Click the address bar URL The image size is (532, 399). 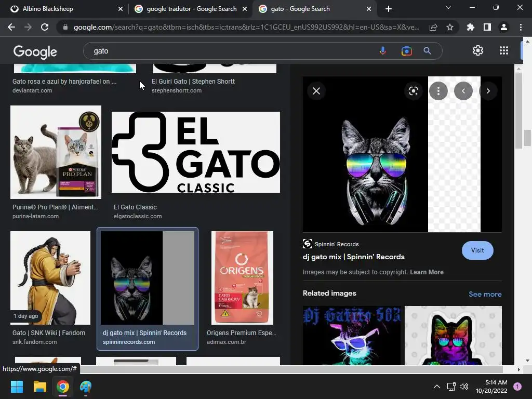click(x=246, y=27)
